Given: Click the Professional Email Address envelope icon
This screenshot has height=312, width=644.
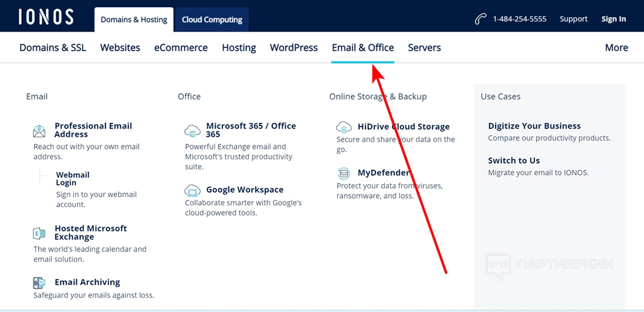Looking at the screenshot, I should (39, 131).
